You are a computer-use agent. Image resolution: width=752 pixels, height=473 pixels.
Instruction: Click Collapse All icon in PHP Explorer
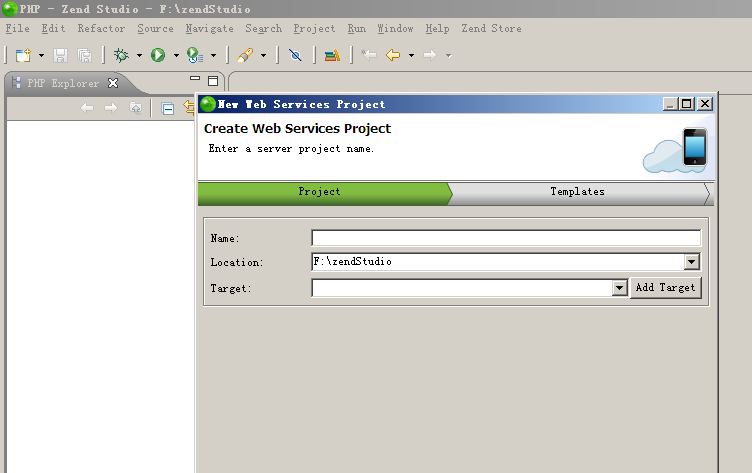(168, 109)
